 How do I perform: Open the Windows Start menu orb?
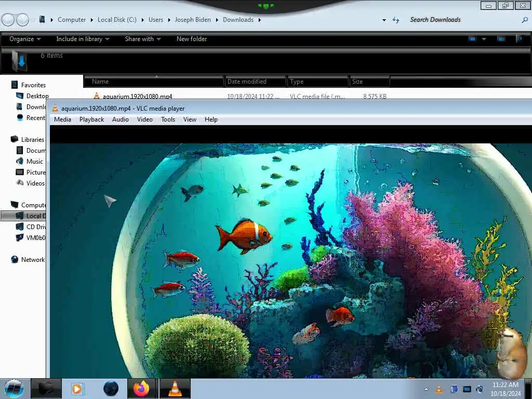14,389
